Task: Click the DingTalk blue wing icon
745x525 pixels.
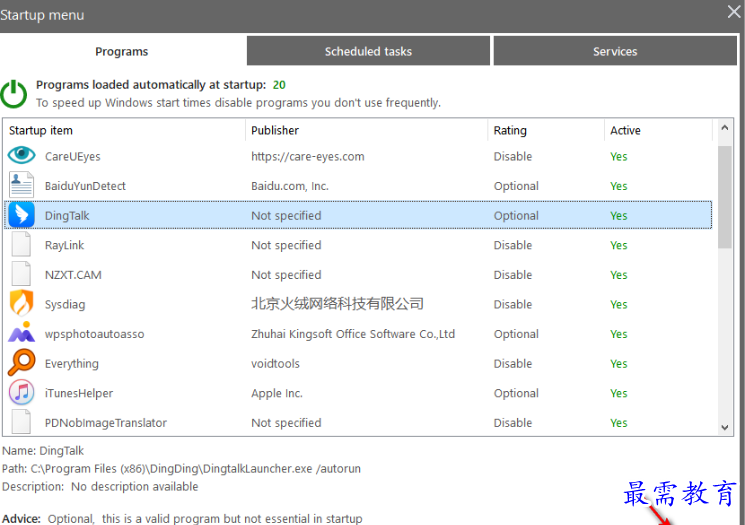Action: coord(21,215)
